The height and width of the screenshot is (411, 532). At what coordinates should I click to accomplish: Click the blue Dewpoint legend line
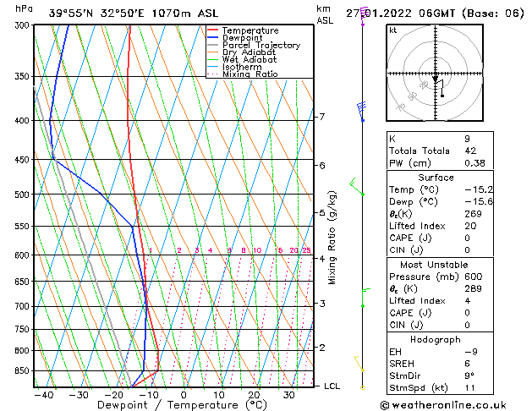click(x=212, y=37)
